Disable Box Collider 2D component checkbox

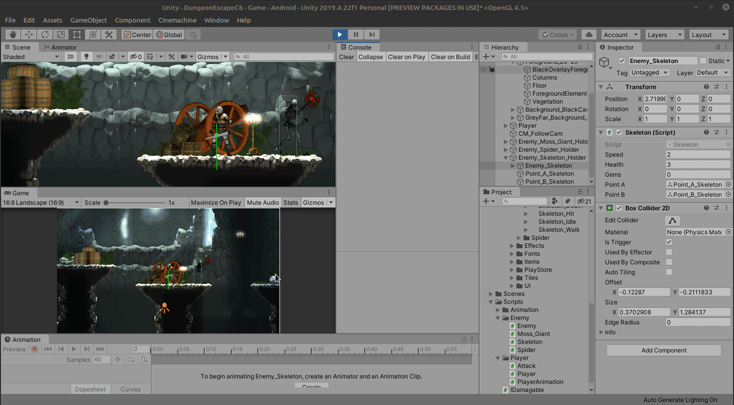point(619,208)
